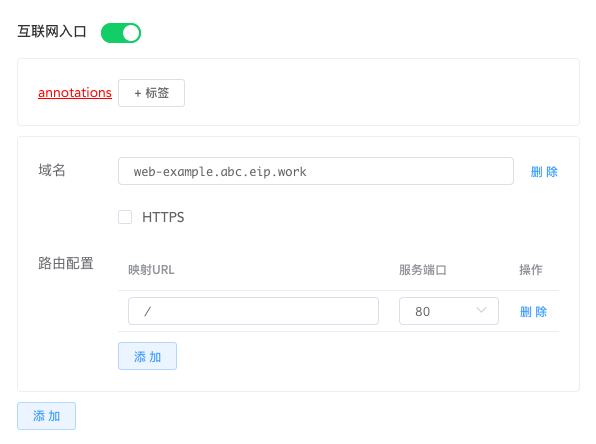Click the 路由配置 label
The image size is (596, 444).
tap(66, 263)
